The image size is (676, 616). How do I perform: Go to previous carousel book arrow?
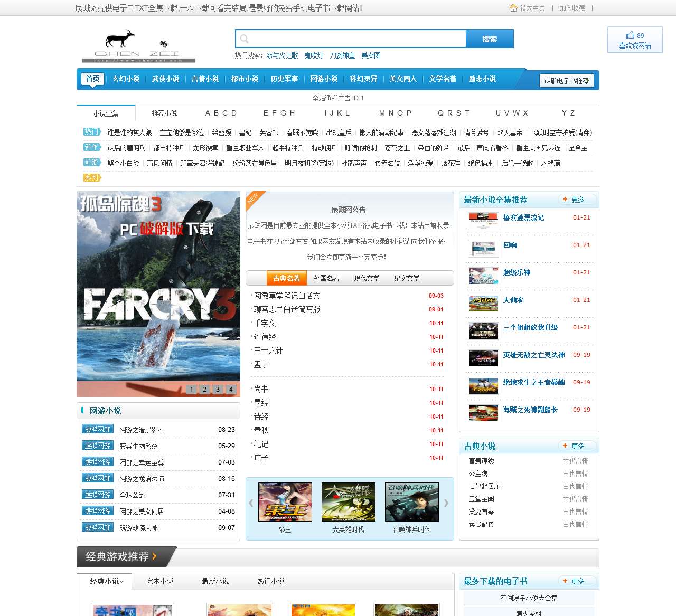[251, 503]
